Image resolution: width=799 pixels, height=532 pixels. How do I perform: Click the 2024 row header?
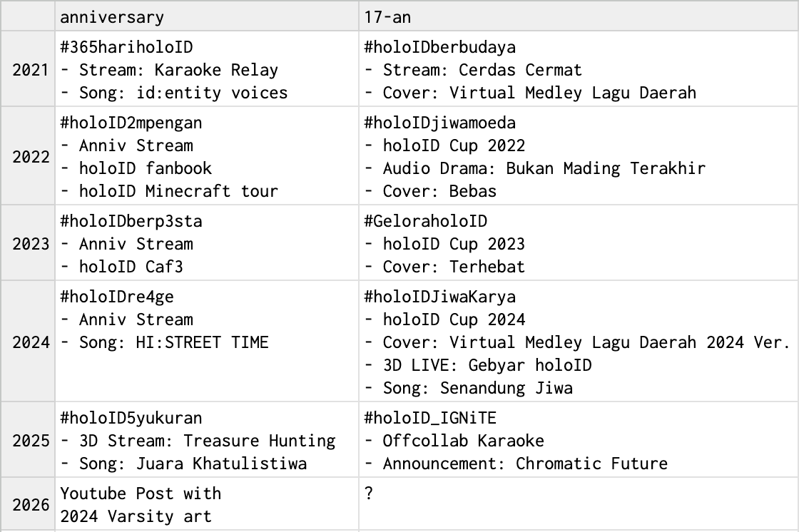pyautogui.click(x=28, y=342)
